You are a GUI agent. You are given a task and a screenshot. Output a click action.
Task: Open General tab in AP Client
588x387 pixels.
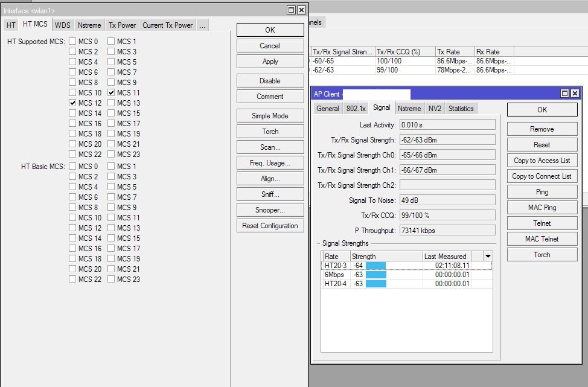(x=327, y=109)
